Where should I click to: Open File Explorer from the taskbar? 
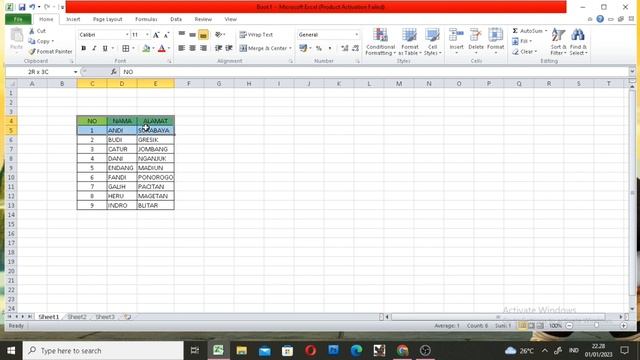[x=242, y=350]
